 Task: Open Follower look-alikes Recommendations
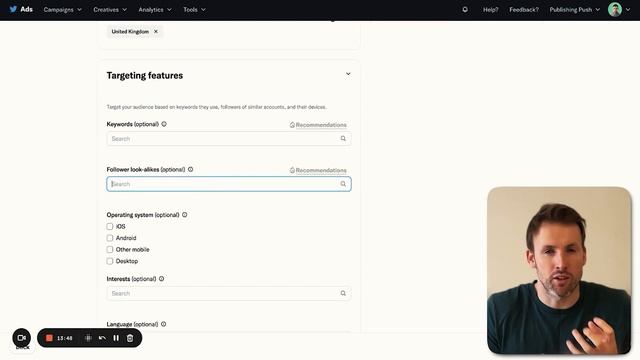318,170
